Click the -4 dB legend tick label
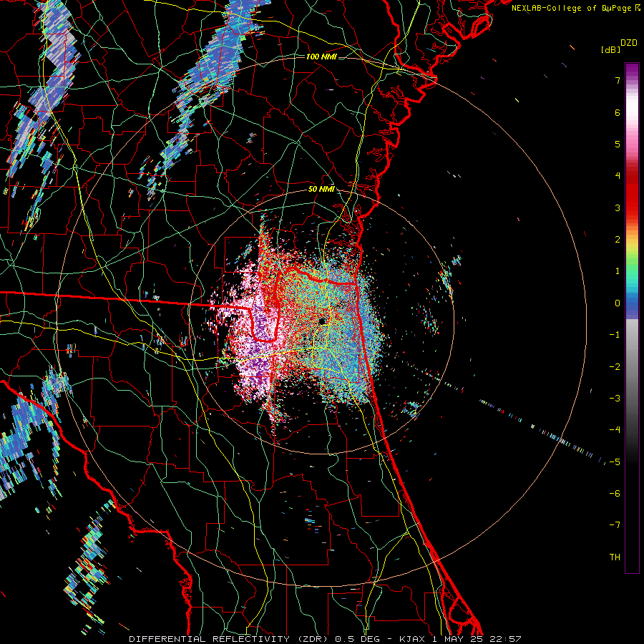Image resolution: width=644 pixels, height=644 pixels. tap(615, 430)
